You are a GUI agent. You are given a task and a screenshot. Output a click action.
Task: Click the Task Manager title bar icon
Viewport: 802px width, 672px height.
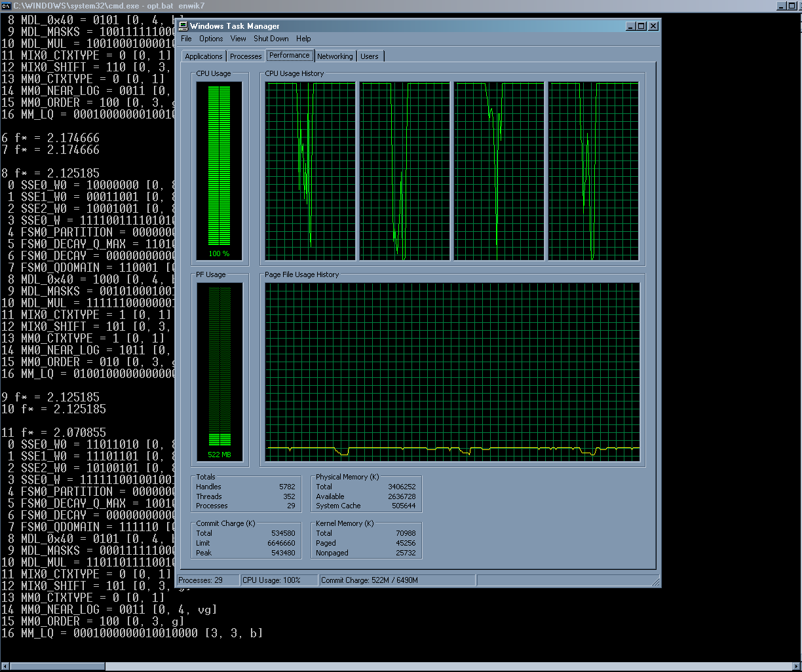click(x=183, y=26)
